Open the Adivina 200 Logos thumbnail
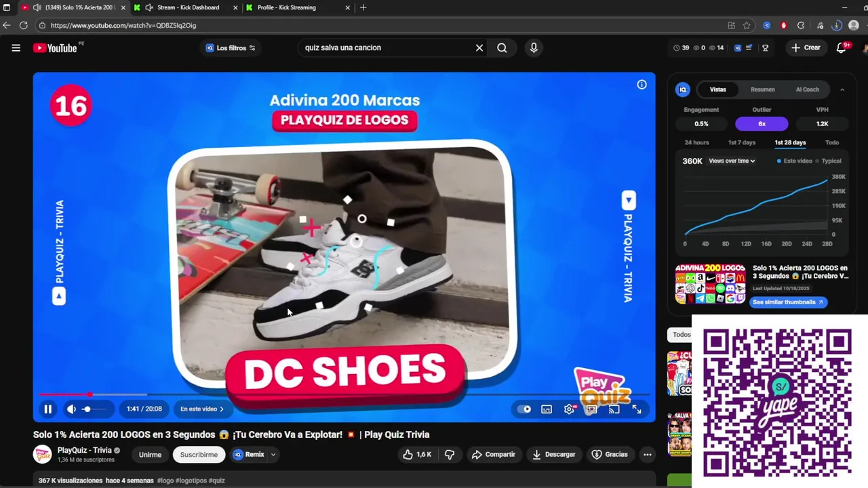Screen dimensions: 868x488 click(x=710, y=285)
